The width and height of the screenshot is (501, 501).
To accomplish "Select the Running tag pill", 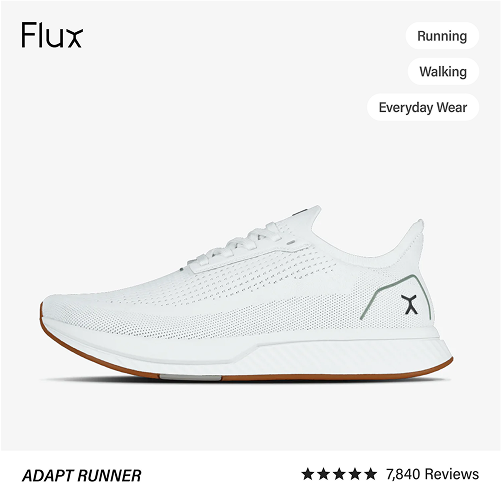I will coord(442,36).
